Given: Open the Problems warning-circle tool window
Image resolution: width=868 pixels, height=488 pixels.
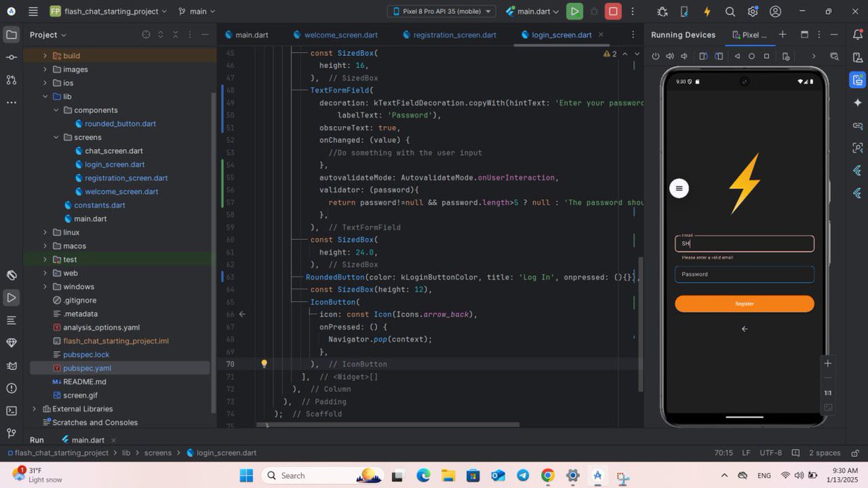Looking at the screenshot, I should tap(12, 388).
